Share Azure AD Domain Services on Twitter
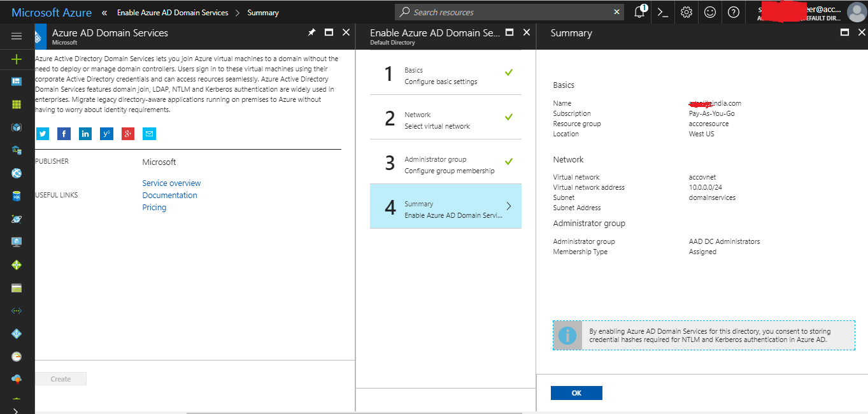Screen dimensions: 868x414 point(42,133)
